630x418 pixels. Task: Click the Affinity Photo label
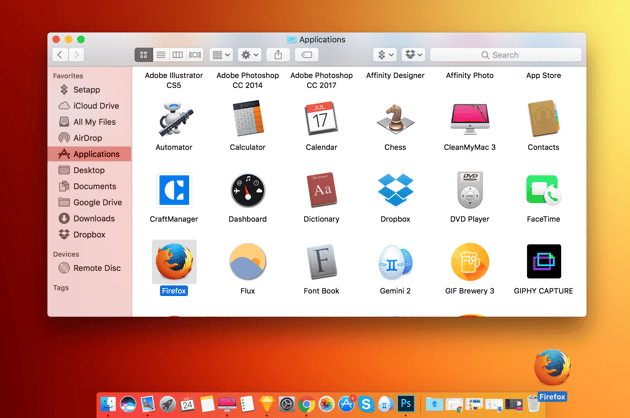470,75
